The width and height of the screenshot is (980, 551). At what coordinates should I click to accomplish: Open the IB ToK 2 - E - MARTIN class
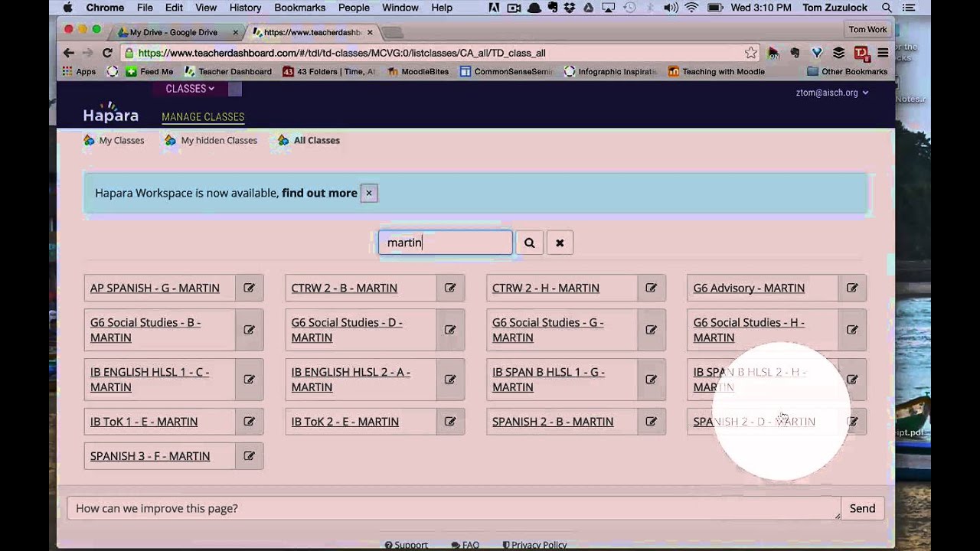coord(345,422)
